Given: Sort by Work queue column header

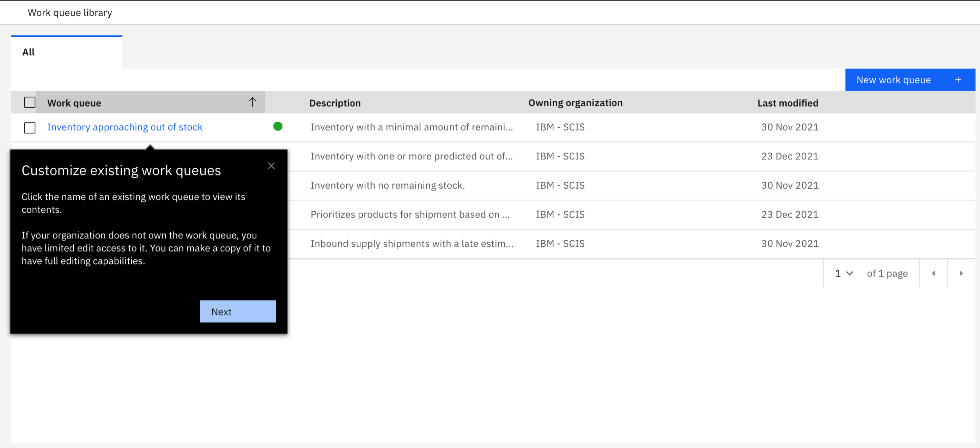Looking at the screenshot, I should pyautogui.click(x=74, y=103).
